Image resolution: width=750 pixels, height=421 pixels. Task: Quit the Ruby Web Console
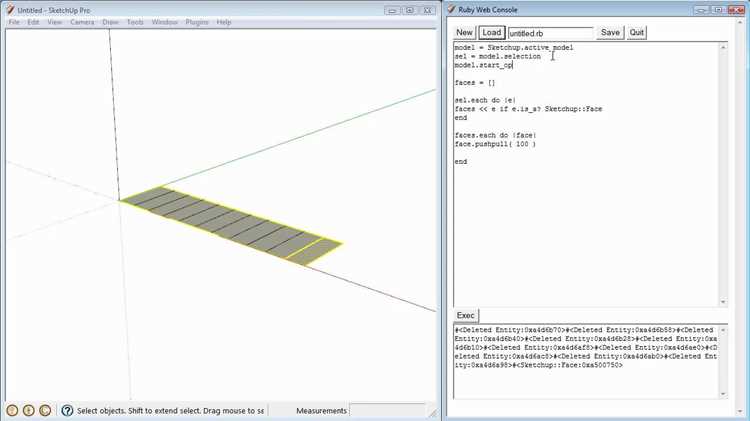point(637,33)
